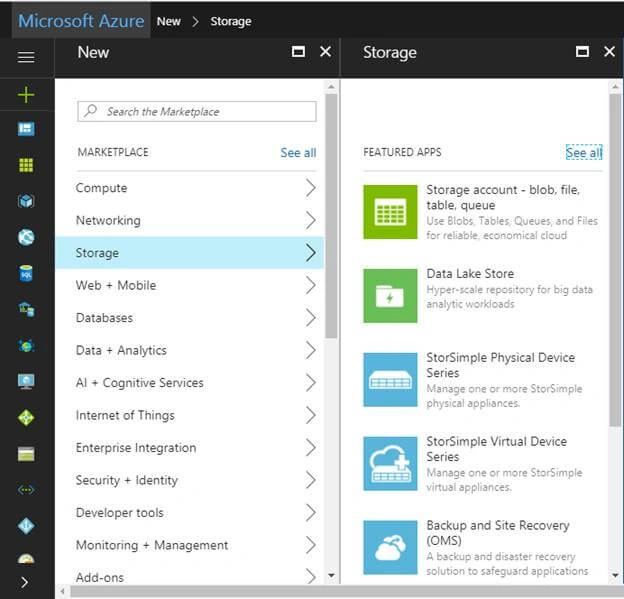The image size is (624, 599).
Task: Click scroll-down arrow of New blade
Action: click(x=331, y=576)
